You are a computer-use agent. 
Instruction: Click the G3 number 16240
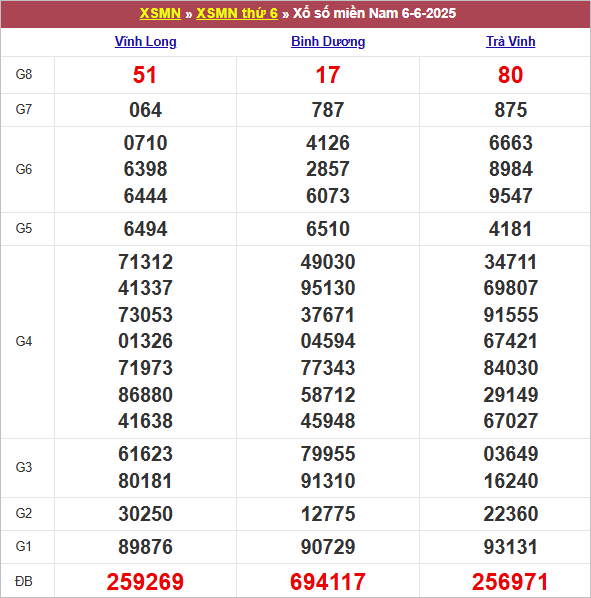(x=511, y=481)
